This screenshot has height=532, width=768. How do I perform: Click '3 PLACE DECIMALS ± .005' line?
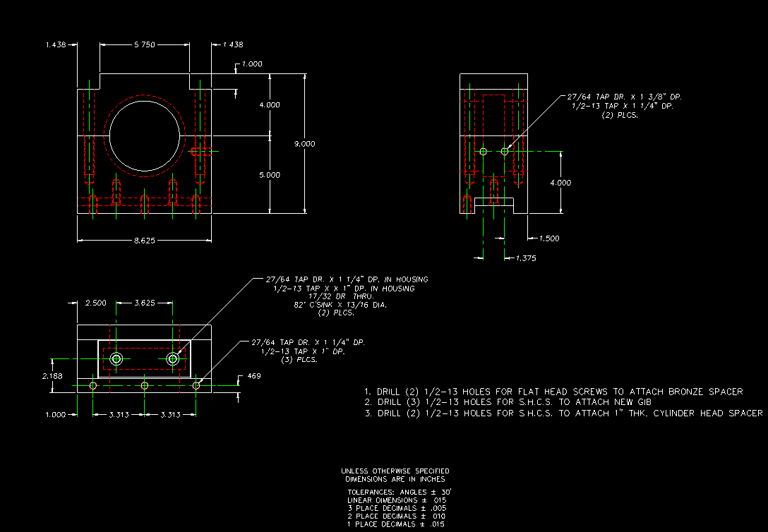[x=397, y=508]
